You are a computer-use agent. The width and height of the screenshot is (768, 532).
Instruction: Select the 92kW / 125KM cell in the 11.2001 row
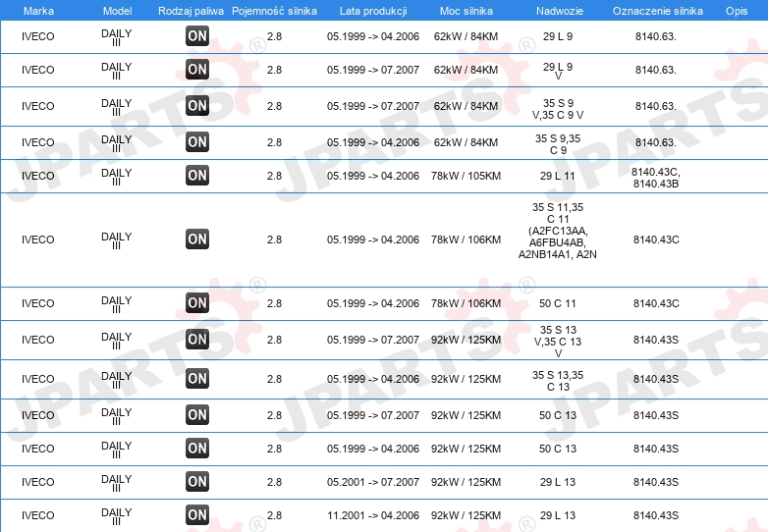(x=466, y=515)
